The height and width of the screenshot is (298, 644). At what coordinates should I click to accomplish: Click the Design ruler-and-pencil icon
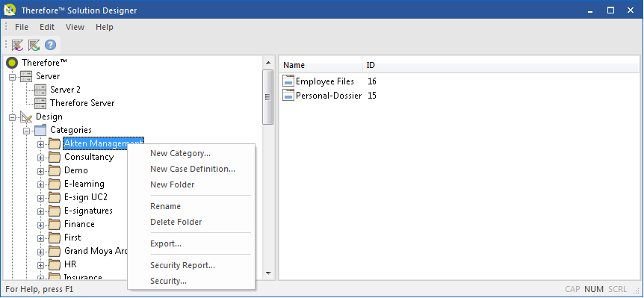click(x=26, y=117)
